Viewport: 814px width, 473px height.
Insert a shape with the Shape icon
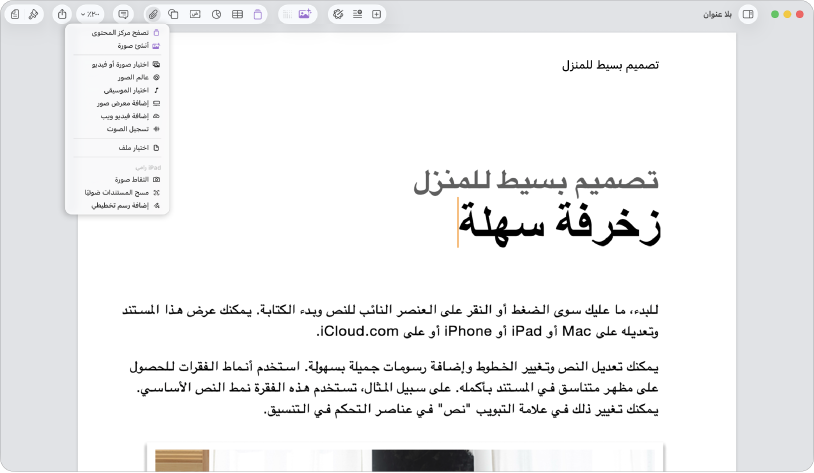click(173, 15)
